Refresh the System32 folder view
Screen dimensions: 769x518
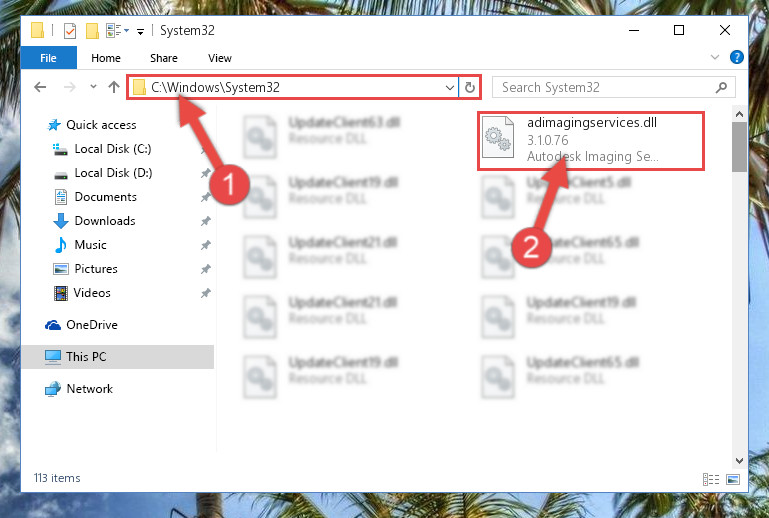coord(470,88)
